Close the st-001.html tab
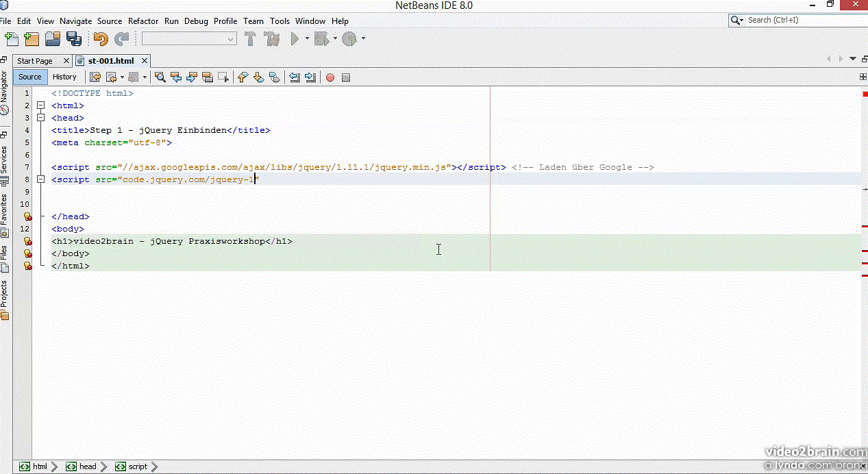This screenshot has height=474, width=868. tap(145, 61)
